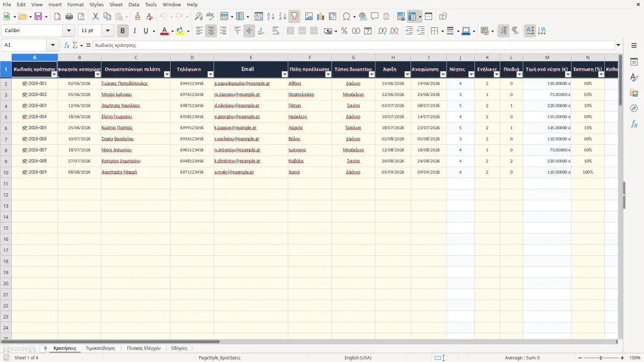Apply the red font color swatch
The height and width of the screenshot is (362, 644).
pyautogui.click(x=164, y=31)
